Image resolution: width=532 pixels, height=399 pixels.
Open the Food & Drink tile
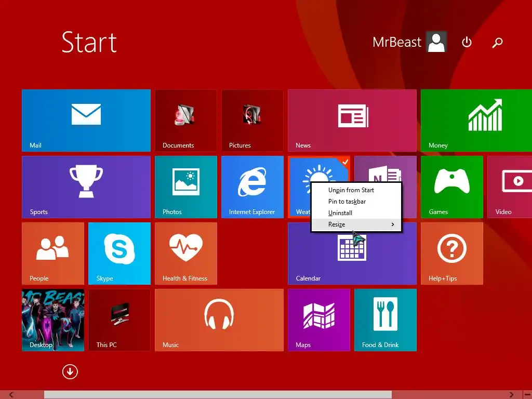pos(385,320)
